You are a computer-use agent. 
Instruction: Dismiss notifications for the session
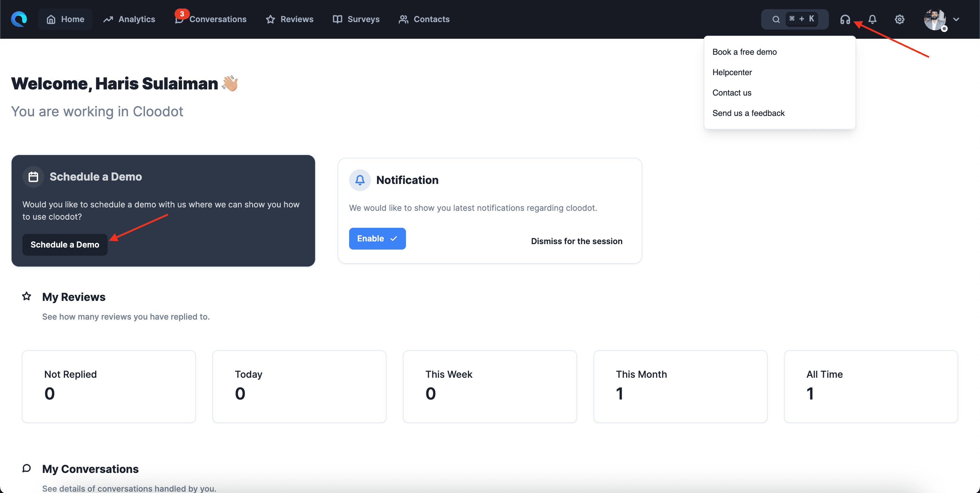click(576, 241)
